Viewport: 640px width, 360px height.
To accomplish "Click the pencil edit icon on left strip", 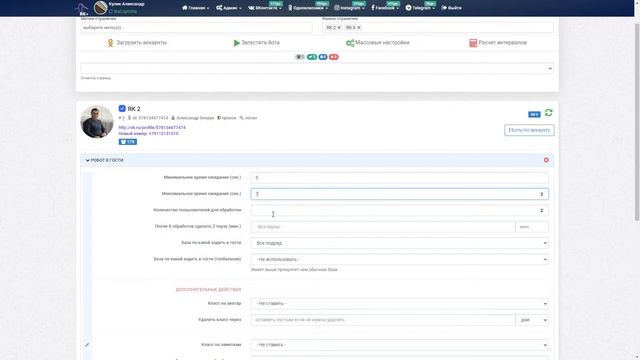I will click(x=87, y=345).
